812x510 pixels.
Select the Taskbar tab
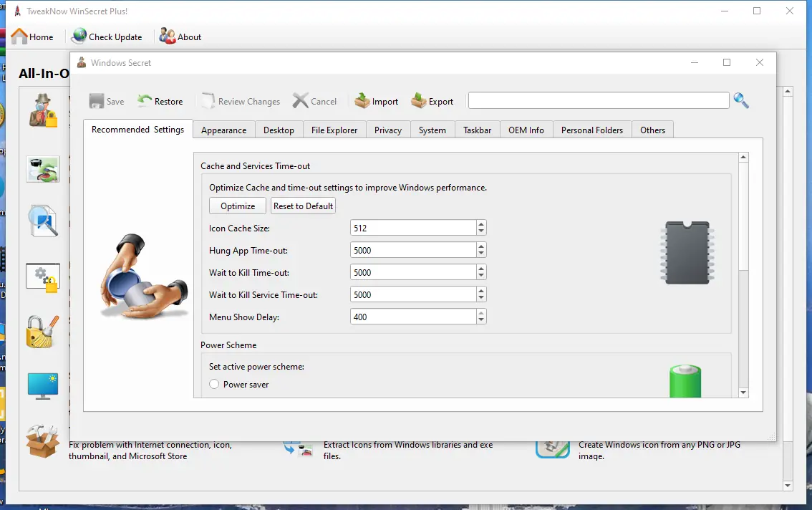[x=477, y=130]
